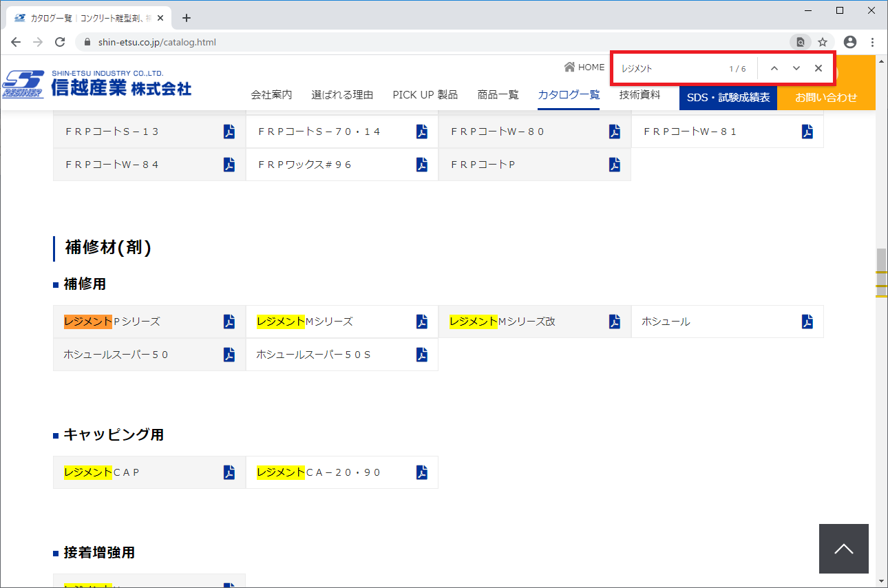This screenshot has height=588, width=888.
Task: Bookmark this page with the star
Action: coord(823,42)
